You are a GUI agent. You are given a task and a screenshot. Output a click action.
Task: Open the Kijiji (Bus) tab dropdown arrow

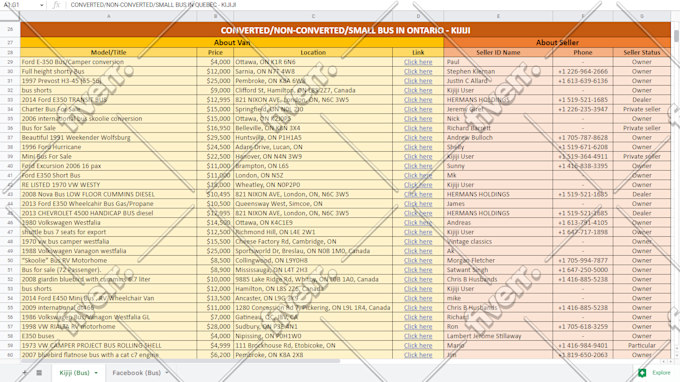click(96, 373)
